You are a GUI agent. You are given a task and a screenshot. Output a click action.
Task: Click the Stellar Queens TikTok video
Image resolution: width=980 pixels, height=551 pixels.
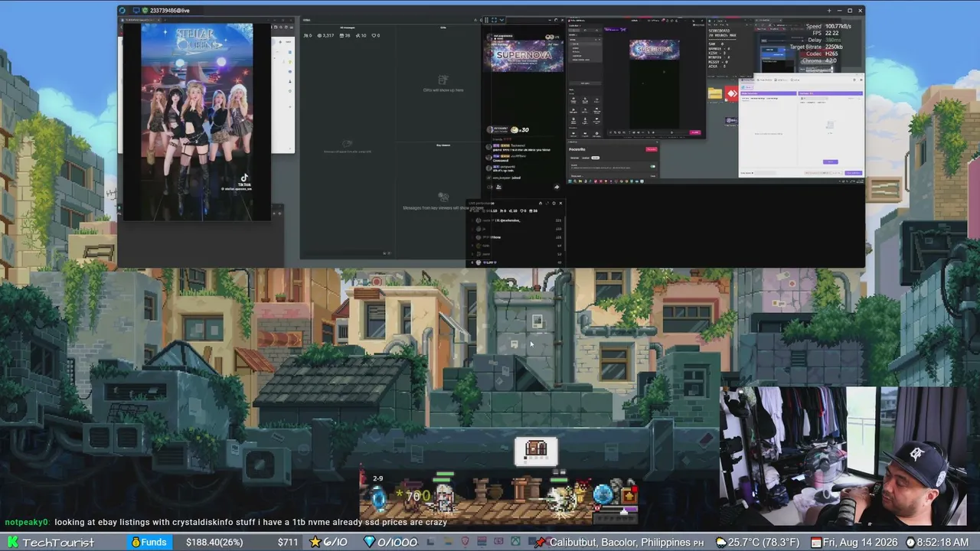(197, 122)
